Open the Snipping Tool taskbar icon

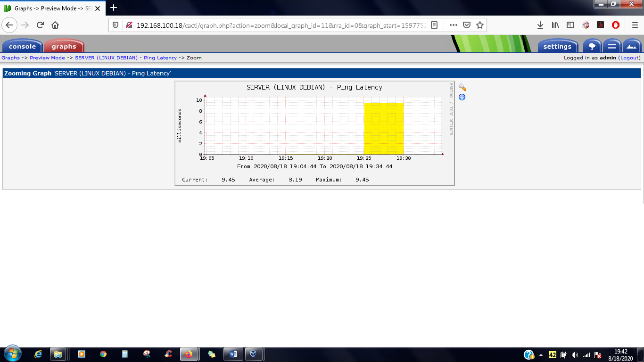(x=147, y=354)
